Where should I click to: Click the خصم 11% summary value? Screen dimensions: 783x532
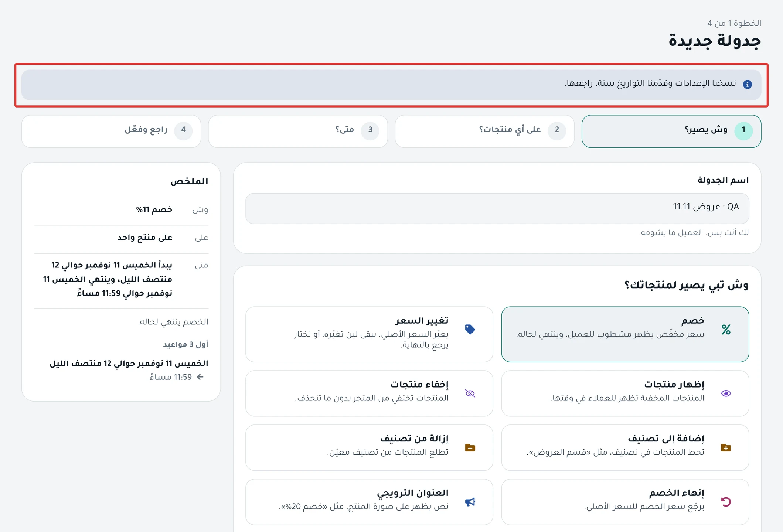(154, 209)
